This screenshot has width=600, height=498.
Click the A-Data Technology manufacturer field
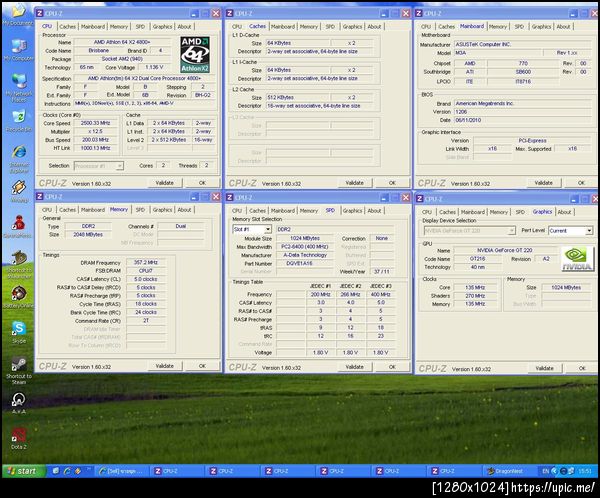[305, 255]
